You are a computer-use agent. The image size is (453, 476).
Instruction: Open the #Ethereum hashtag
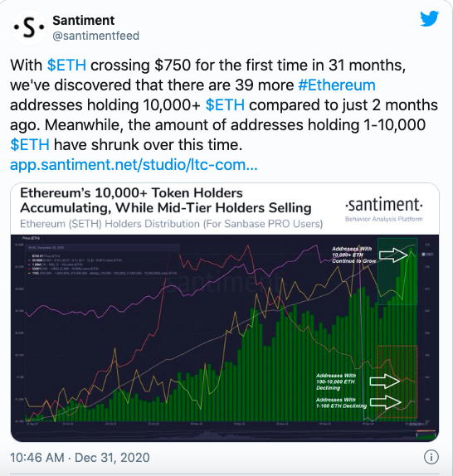pyautogui.click(x=337, y=85)
